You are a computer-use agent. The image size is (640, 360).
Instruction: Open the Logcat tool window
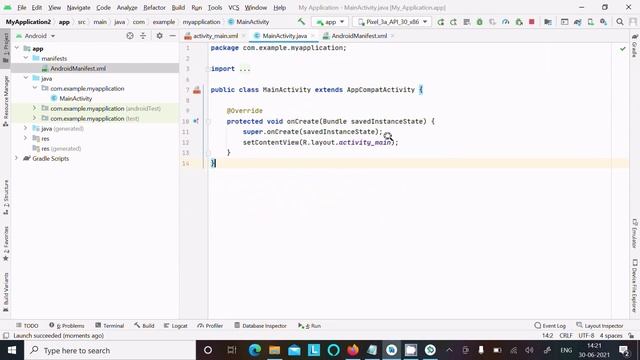coord(176,326)
